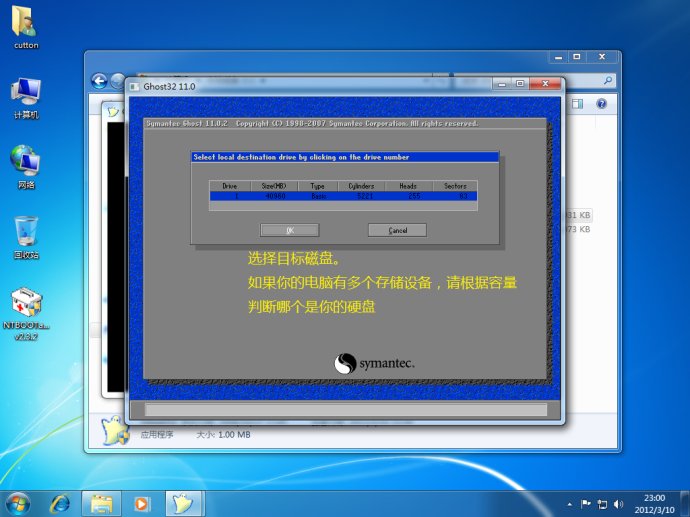Click the search magnifier in Explorer window

(x=608, y=81)
